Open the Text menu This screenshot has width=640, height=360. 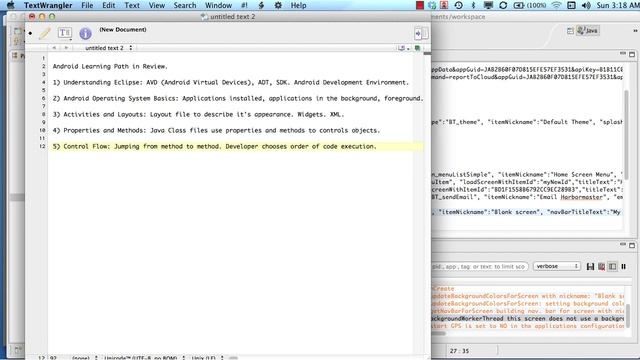(x=132, y=5)
